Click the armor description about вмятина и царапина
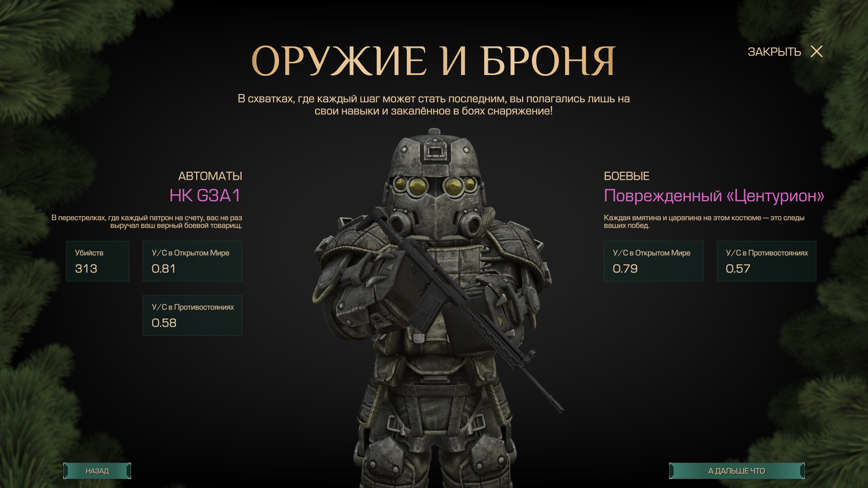 pyautogui.click(x=704, y=221)
